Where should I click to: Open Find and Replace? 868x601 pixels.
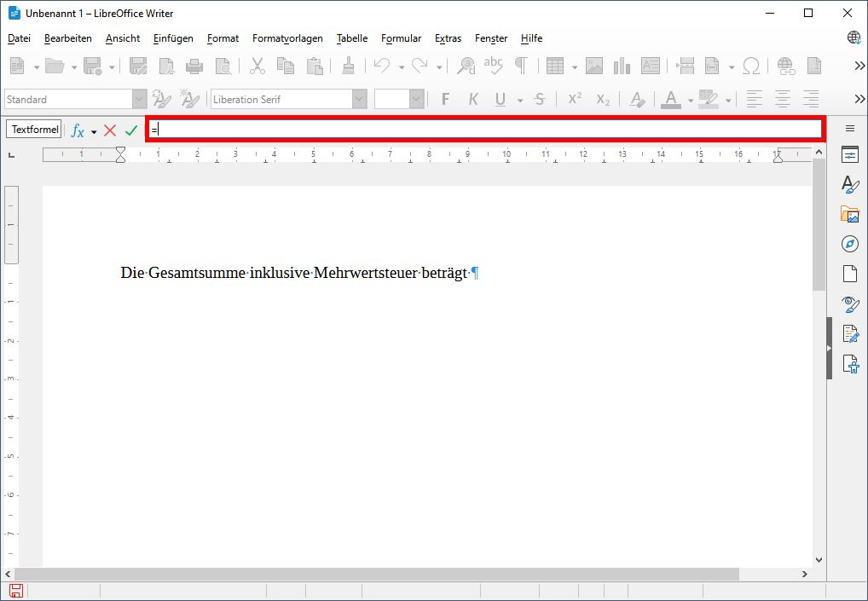466,65
